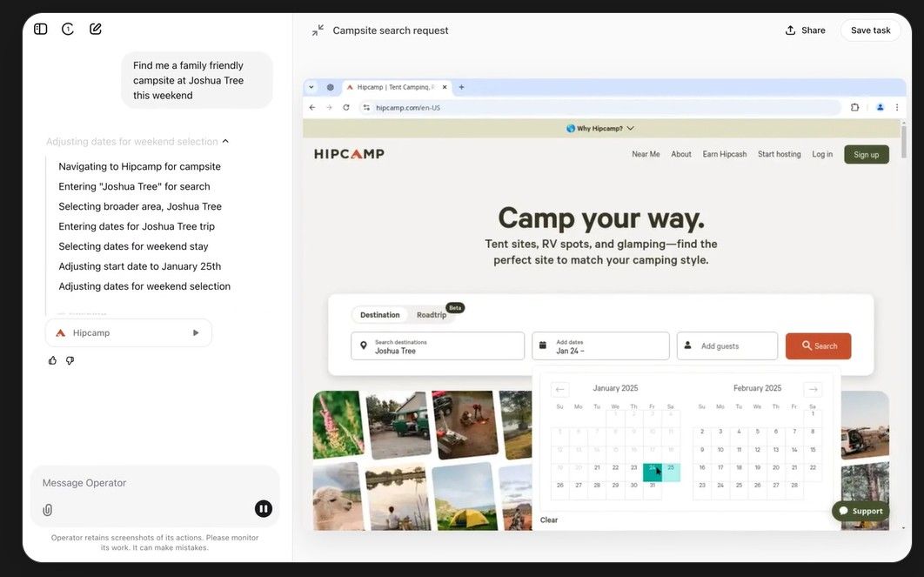
Task: Expand the Why Hipcamp? banner
Action: coord(599,129)
